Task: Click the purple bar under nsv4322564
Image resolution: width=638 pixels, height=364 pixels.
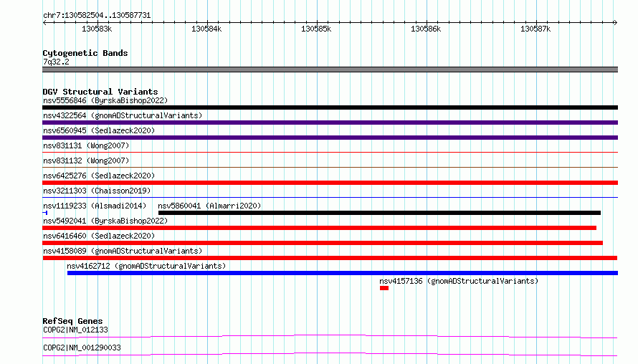Action: pyautogui.click(x=330, y=123)
